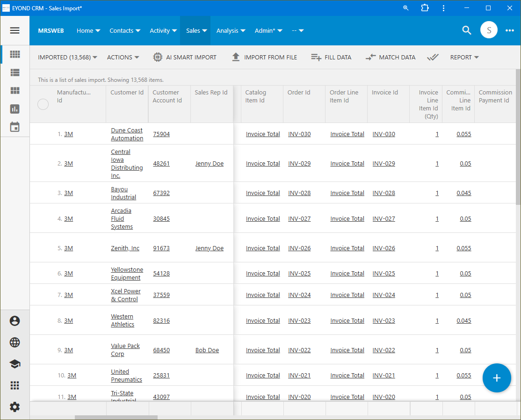
Task: Open the calendar icon in sidebar
Action: click(x=15, y=127)
